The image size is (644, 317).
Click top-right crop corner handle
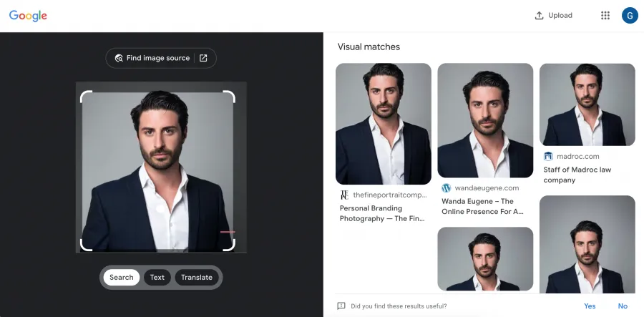point(229,97)
